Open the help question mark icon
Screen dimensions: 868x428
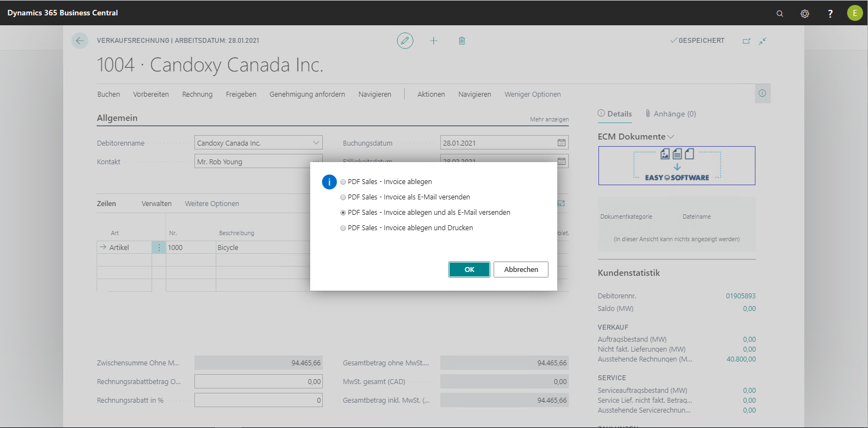click(830, 13)
